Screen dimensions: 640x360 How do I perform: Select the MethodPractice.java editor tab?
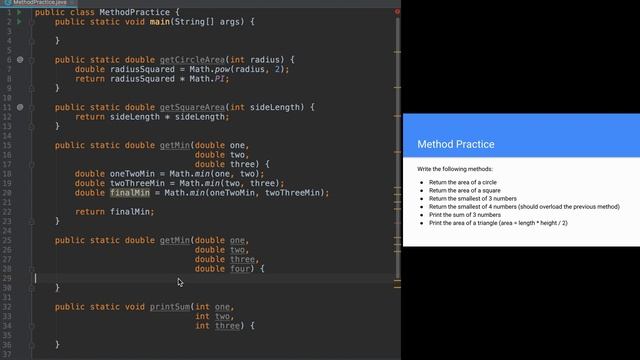pyautogui.click(x=39, y=2)
